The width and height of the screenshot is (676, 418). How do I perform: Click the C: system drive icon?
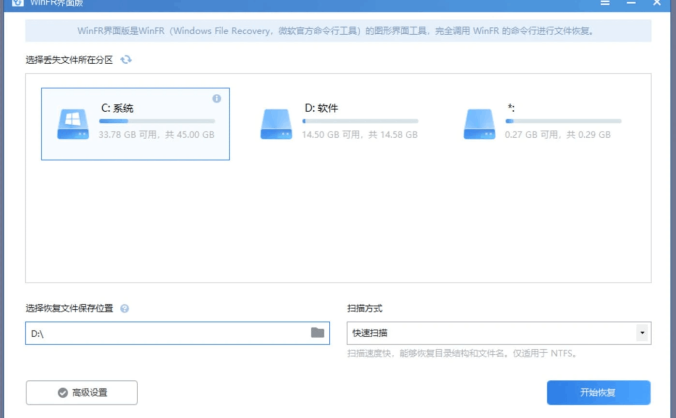coord(73,124)
